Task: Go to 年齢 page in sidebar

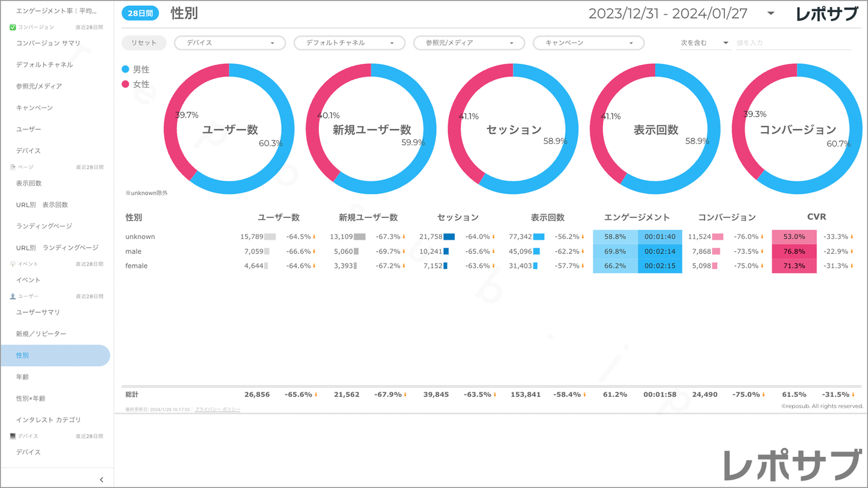Action: pyautogui.click(x=23, y=377)
